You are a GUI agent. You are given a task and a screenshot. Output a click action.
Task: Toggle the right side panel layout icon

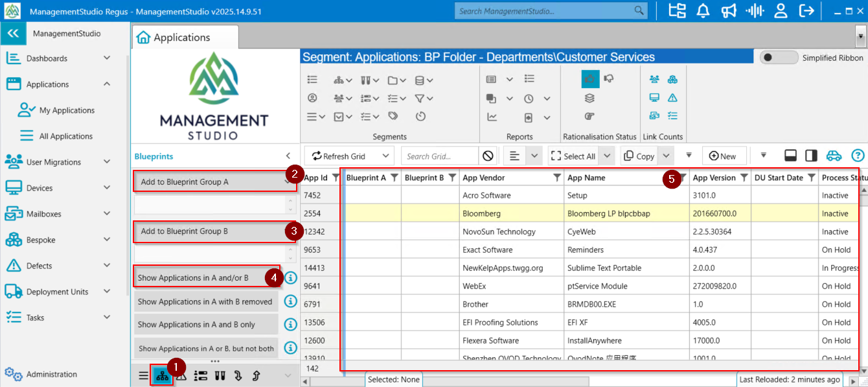click(811, 156)
